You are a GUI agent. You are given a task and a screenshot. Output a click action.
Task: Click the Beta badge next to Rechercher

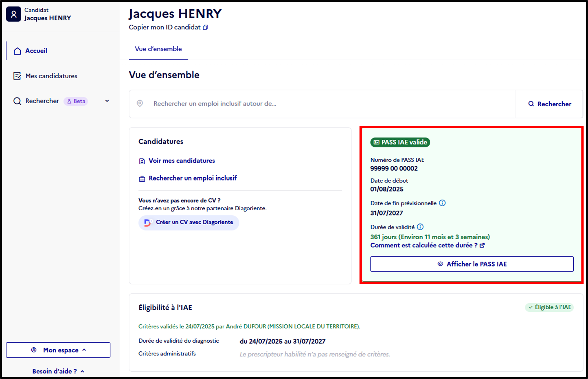[76, 101]
